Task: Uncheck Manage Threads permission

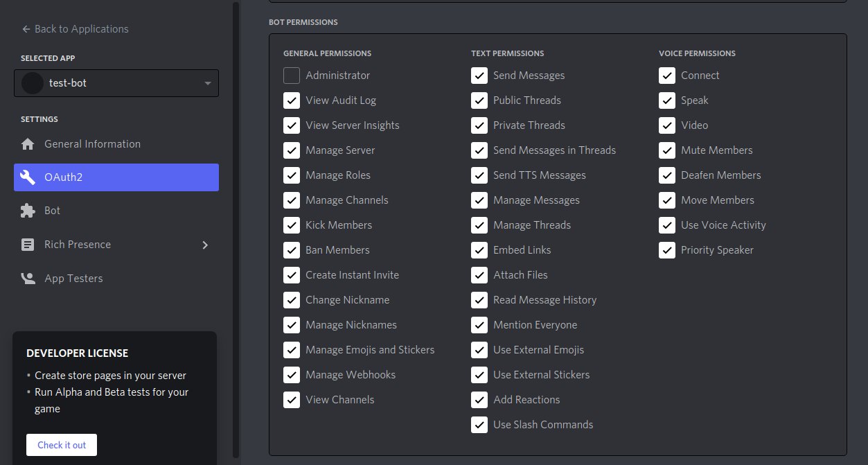Action: pyautogui.click(x=479, y=225)
